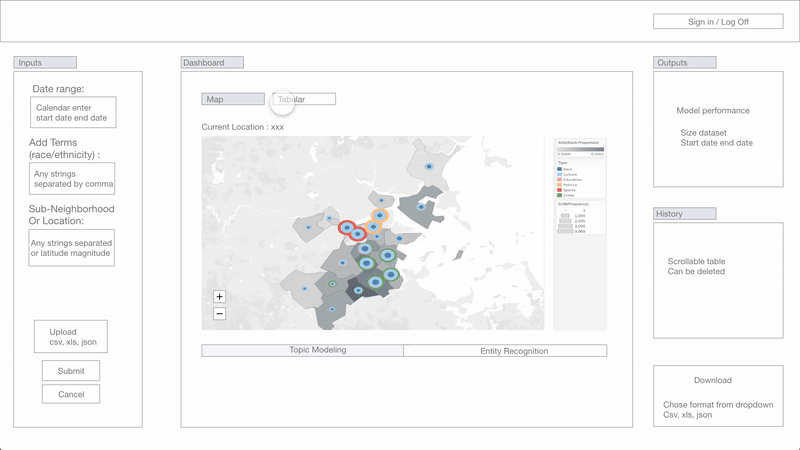
Task: Click the SUM(Frequency) 1,000 legend entry
Action: (x=572, y=216)
